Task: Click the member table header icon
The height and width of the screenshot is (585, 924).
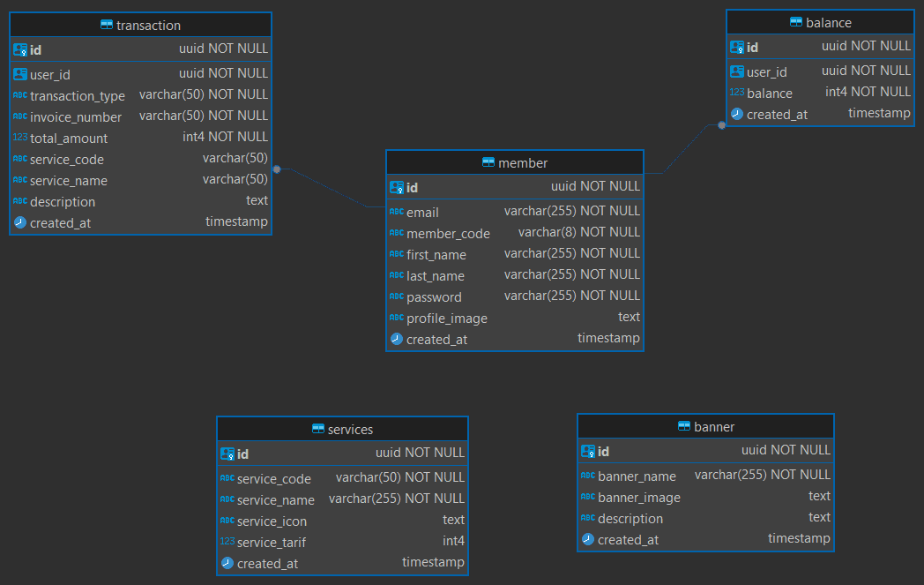Action: coord(488,162)
